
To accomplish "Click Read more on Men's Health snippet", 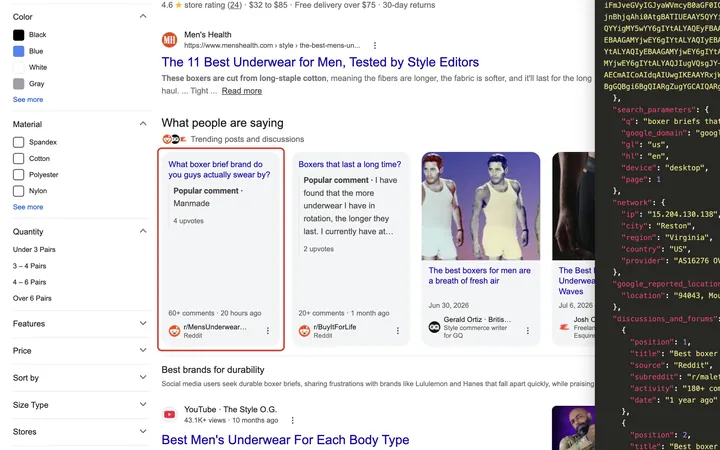I will [x=242, y=91].
